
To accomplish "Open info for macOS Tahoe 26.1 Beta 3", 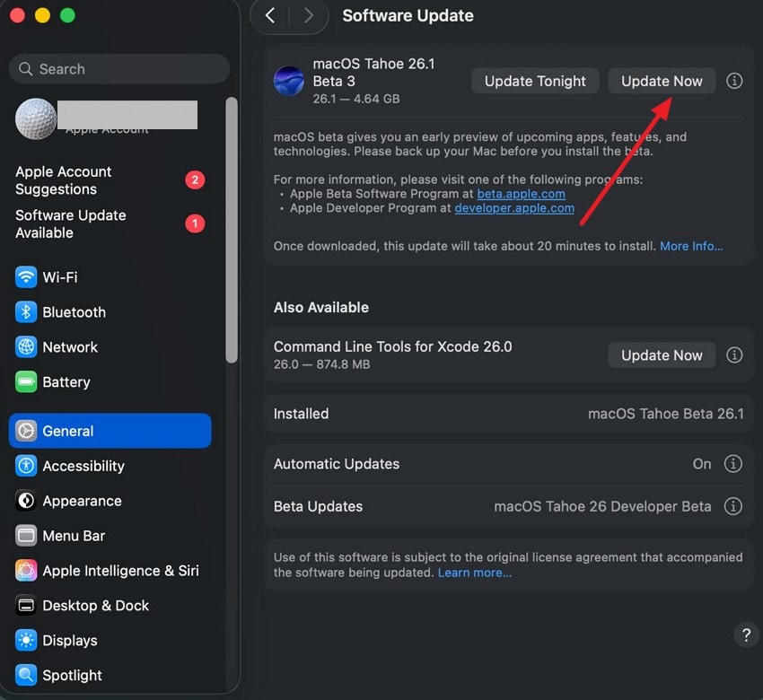I will tap(734, 81).
